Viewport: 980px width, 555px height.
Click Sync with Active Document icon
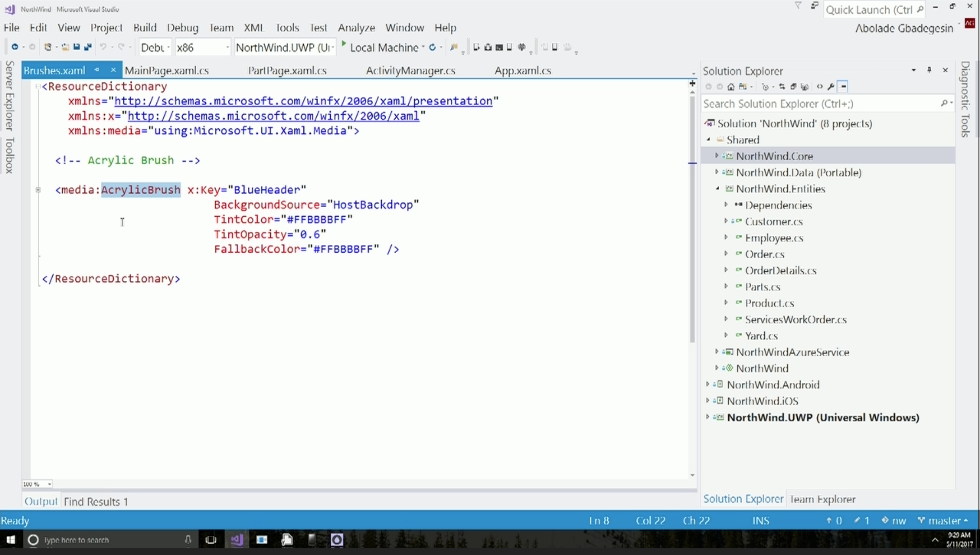782,87
